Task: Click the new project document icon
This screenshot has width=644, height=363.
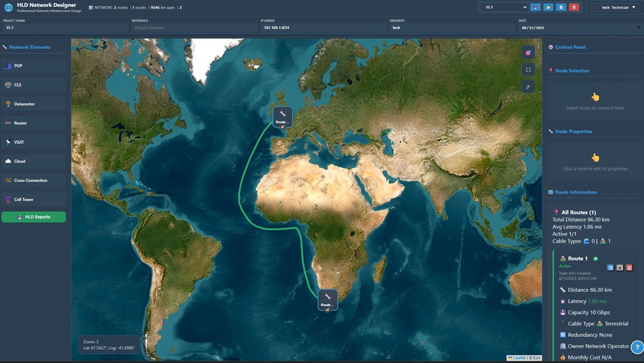Action: tap(561, 8)
